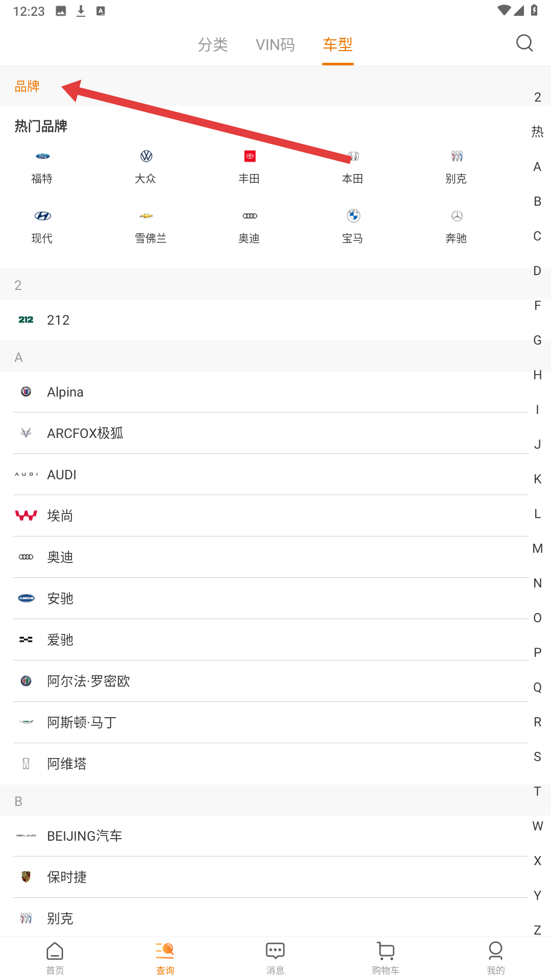Switch to the 分类 tab

click(213, 45)
